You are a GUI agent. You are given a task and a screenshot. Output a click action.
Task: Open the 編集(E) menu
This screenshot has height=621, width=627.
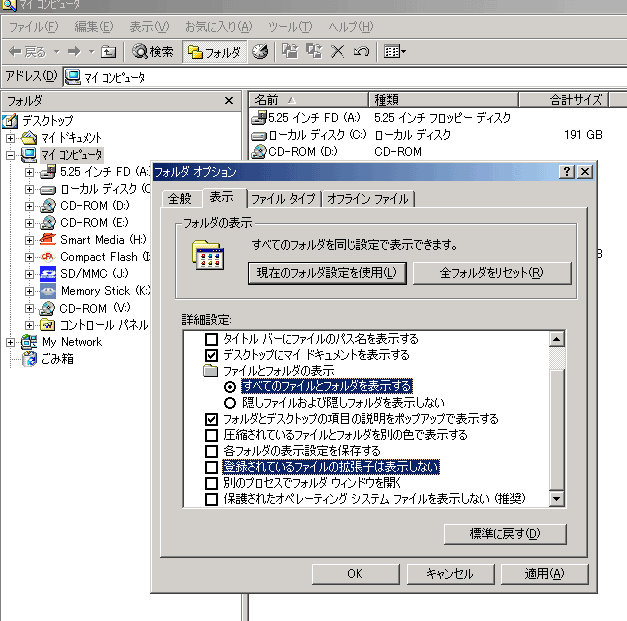point(94,27)
